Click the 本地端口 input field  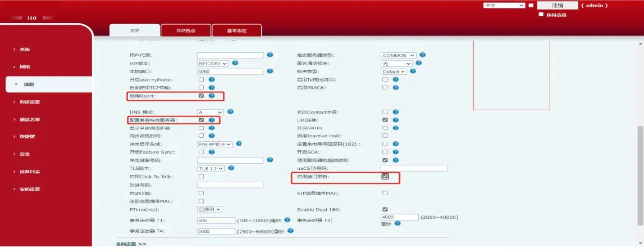point(230,71)
